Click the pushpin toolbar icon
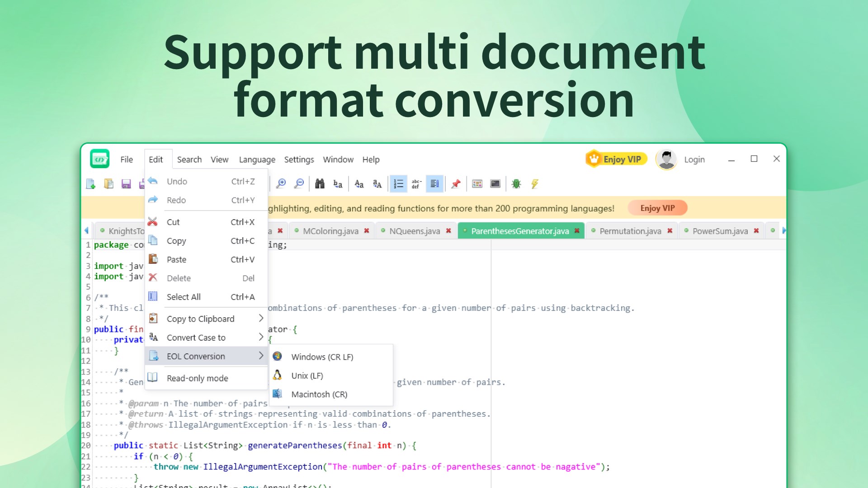868x488 pixels. (x=456, y=183)
